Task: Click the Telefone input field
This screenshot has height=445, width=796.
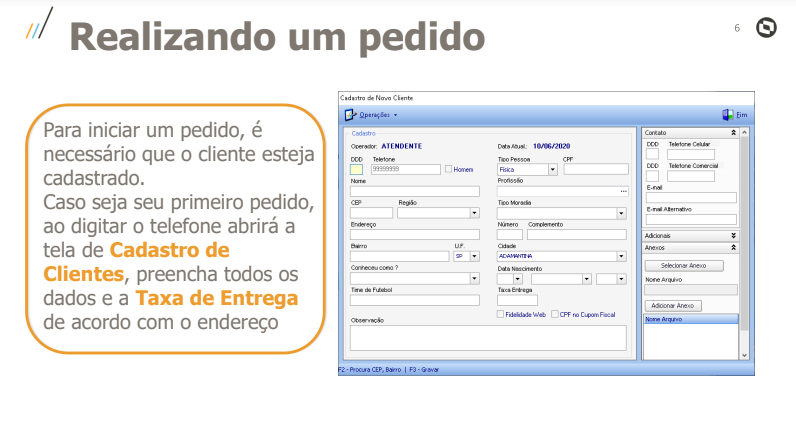Action: (x=406, y=169)
